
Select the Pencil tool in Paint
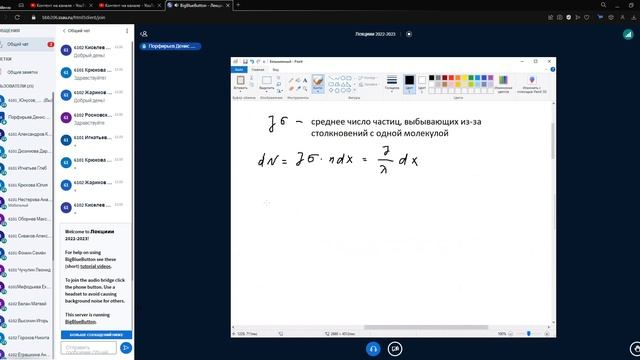click(291, 80)
